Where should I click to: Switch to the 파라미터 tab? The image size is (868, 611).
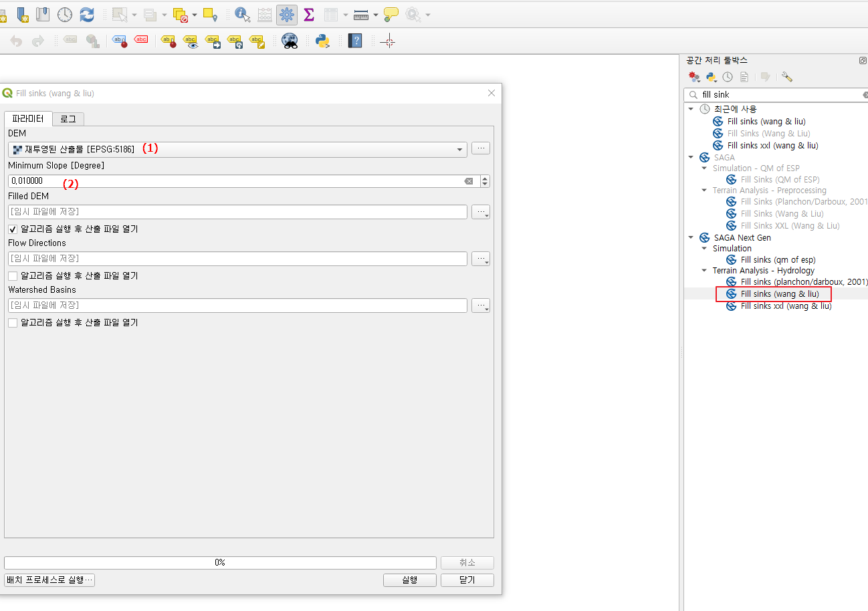[28, 119]
